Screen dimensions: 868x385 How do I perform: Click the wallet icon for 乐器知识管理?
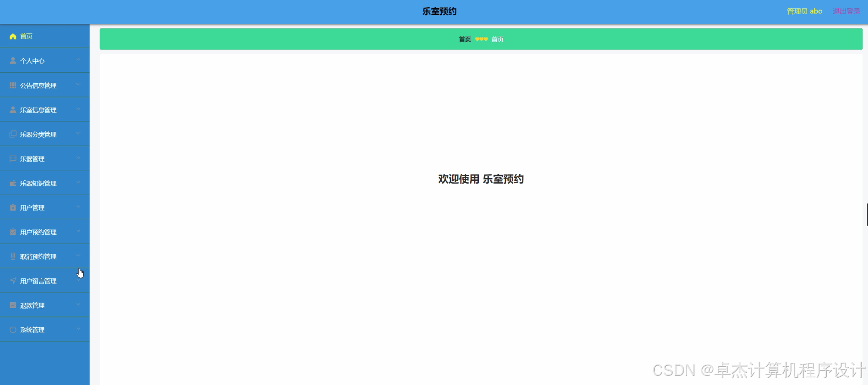point(13,183)
